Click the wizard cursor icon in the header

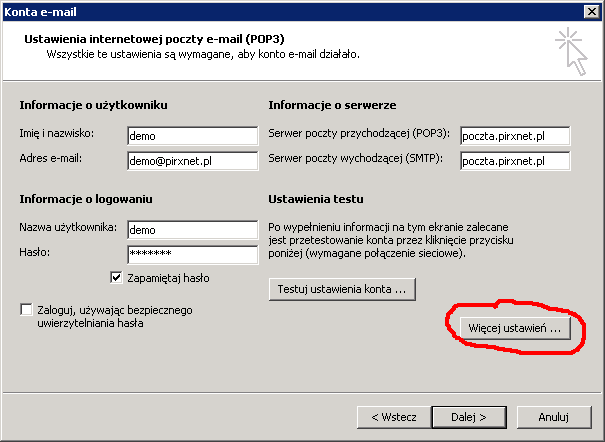pos(572,51)
